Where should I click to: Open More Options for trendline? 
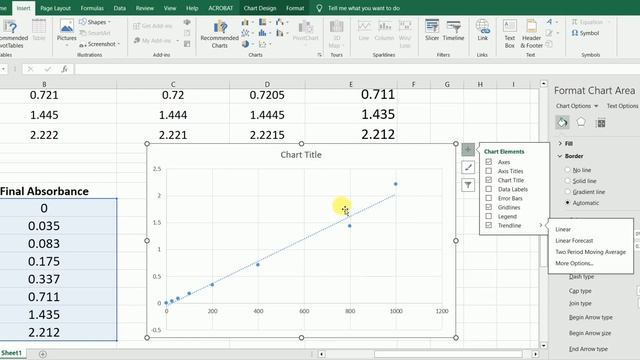click(x=574, y=263)
